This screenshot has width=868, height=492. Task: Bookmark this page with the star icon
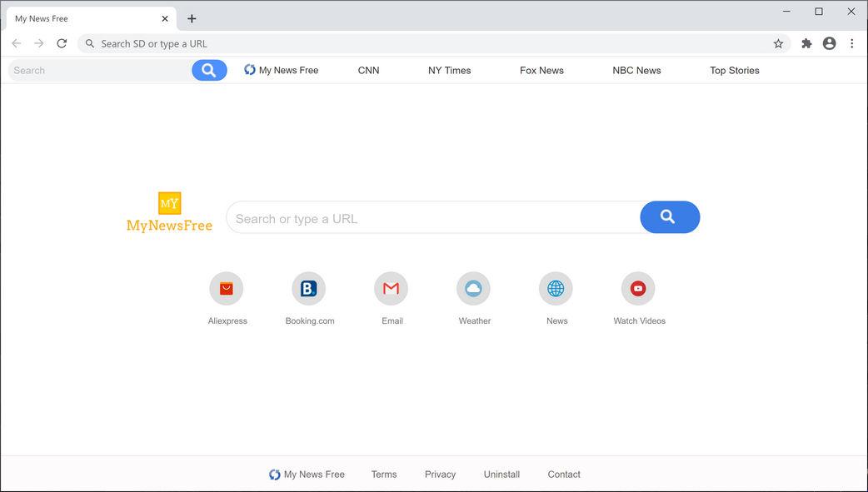[x=778, y=44]
